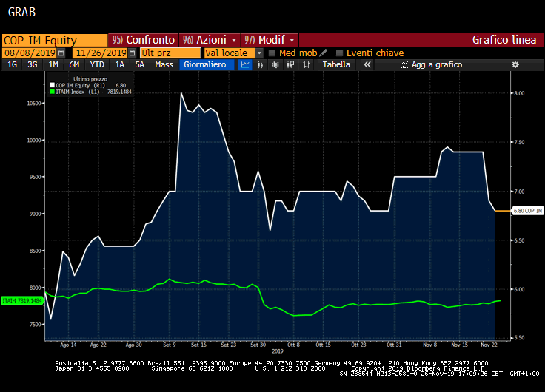Edit moving average with pencil icon
This screenshot has width=545, height=392.
click(x=324, y=53)
